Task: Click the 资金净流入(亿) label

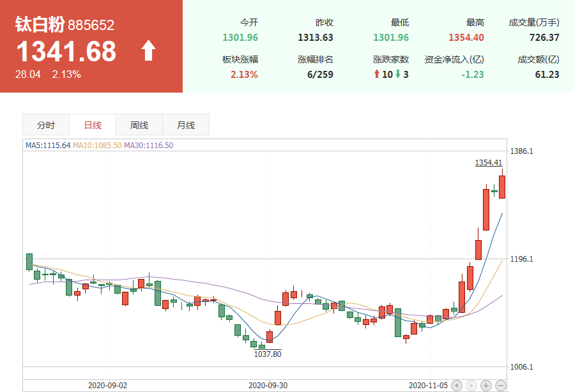Action: 454,59
